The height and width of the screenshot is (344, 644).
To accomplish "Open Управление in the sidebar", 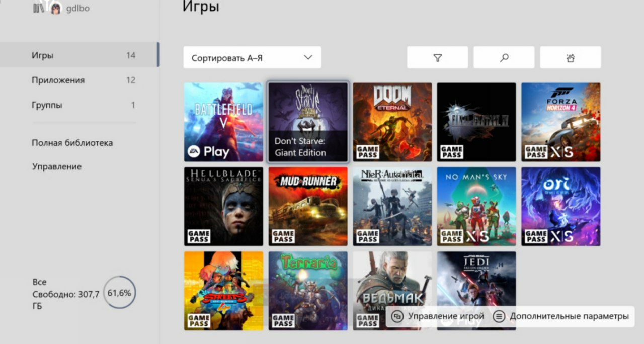I will pyautogui.click(x=57, y=166).
